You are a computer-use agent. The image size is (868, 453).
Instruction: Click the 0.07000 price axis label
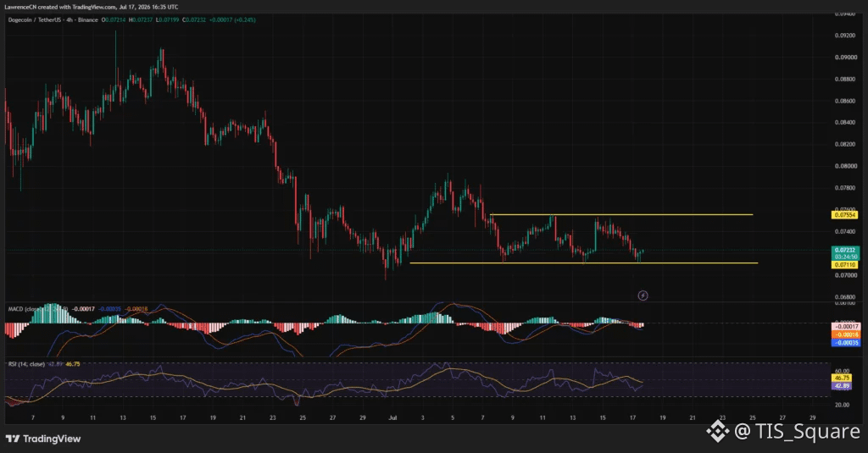(x=845, y=275)
